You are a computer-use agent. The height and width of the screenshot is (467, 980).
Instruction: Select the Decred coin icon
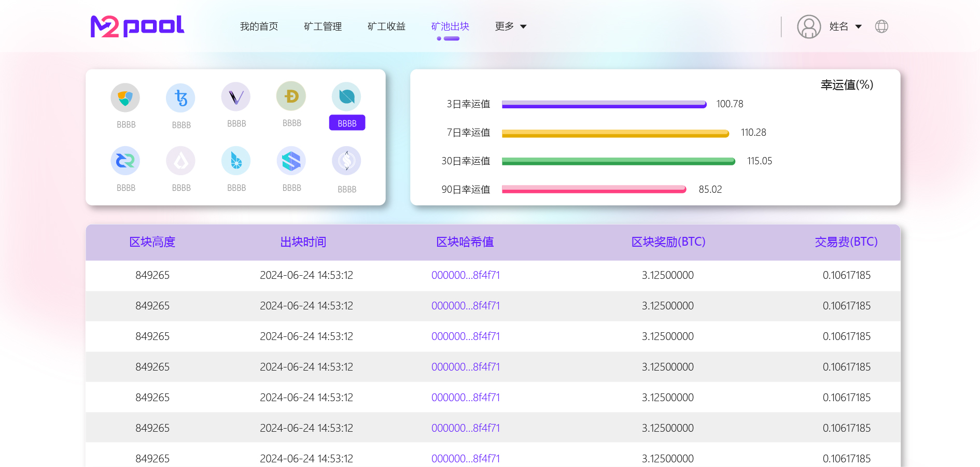click(125, 161)
